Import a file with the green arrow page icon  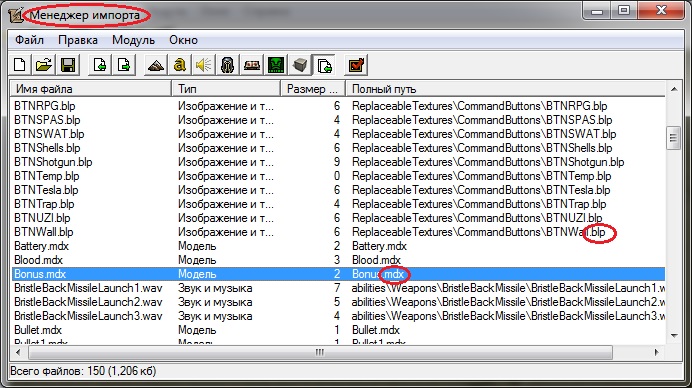click(x=100, y=65)
